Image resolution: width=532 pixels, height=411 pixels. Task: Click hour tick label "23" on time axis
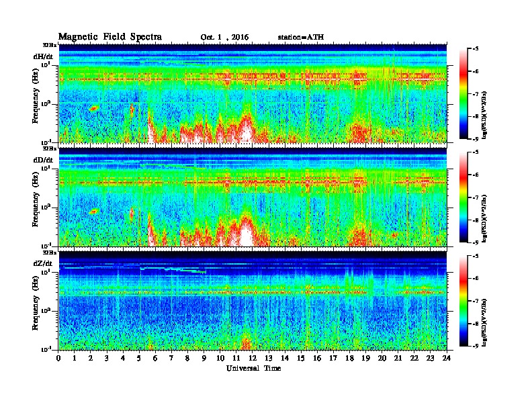[430, 359]
